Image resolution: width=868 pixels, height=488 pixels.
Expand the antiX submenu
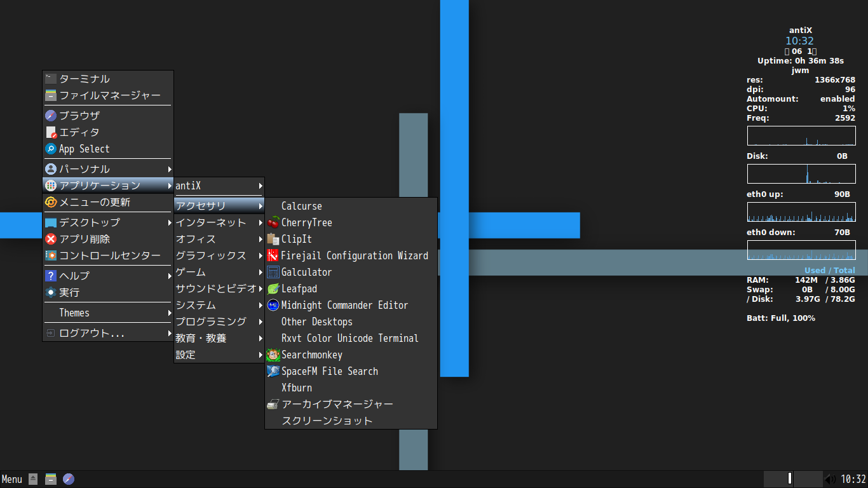(x=219, y=186)
